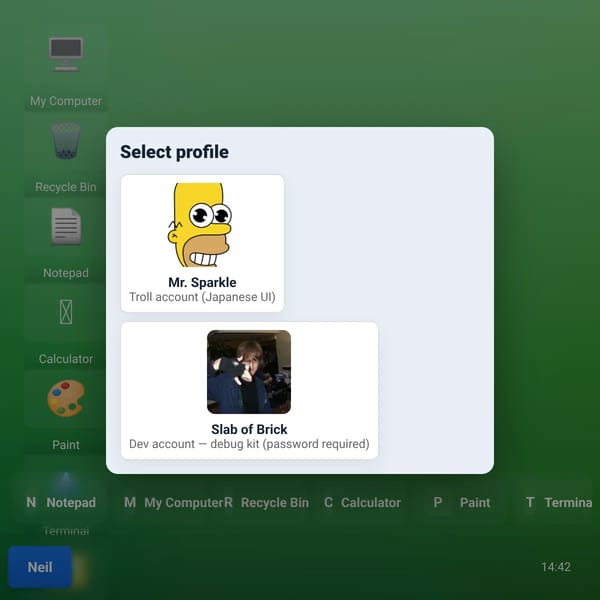Switch to Notepad in the taskbar
The height and width of the screenshot is (600, 600).
pos(63,502)
